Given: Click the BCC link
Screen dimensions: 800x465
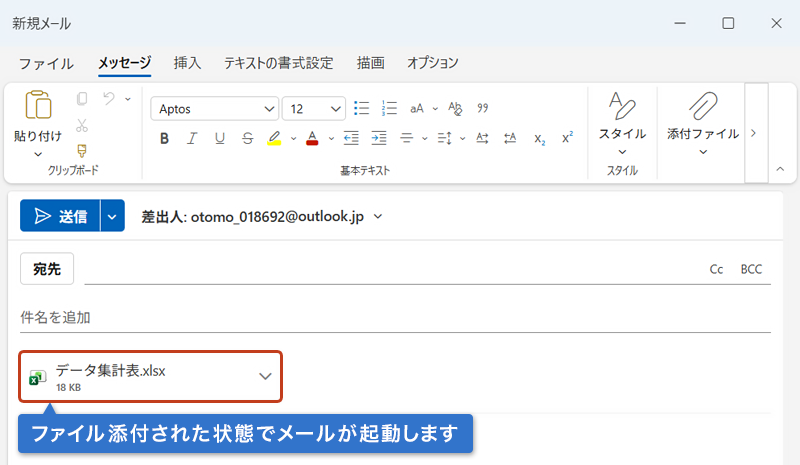Looking at the screenshot, I should (x=751, y=270).
